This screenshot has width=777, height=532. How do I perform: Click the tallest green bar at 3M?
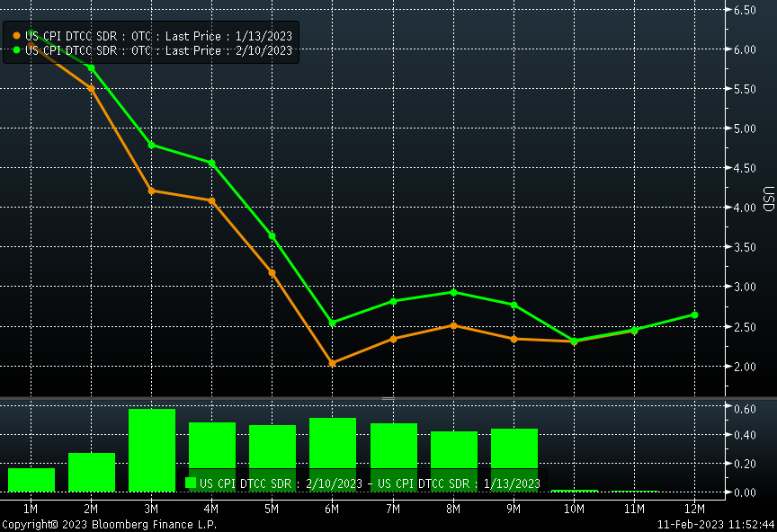coord(151,450)
